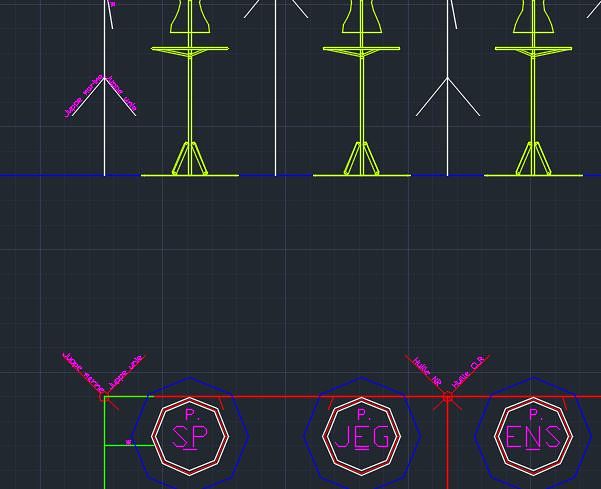Select the leftmost yellow mannequin stand pole
Viewport: 601px width, 489px height.
pos(190,100)
